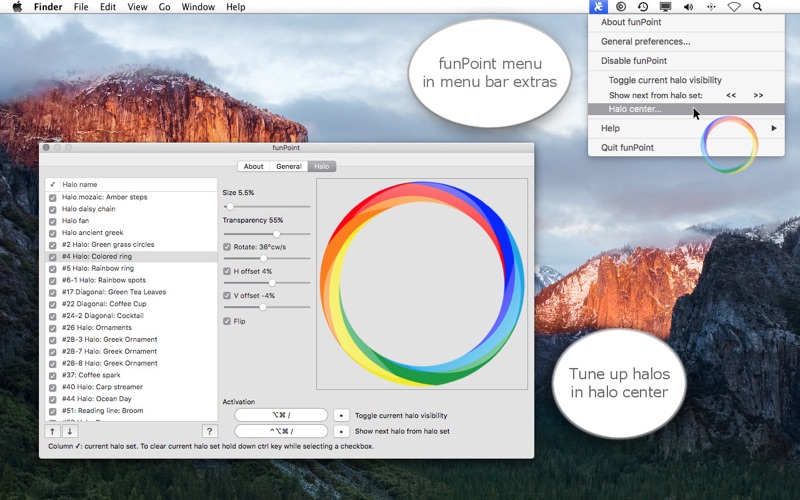The height and width of the screenshot is (500, 800).
Task: Click the colored ring halo preview
Action: coord(422,284)
